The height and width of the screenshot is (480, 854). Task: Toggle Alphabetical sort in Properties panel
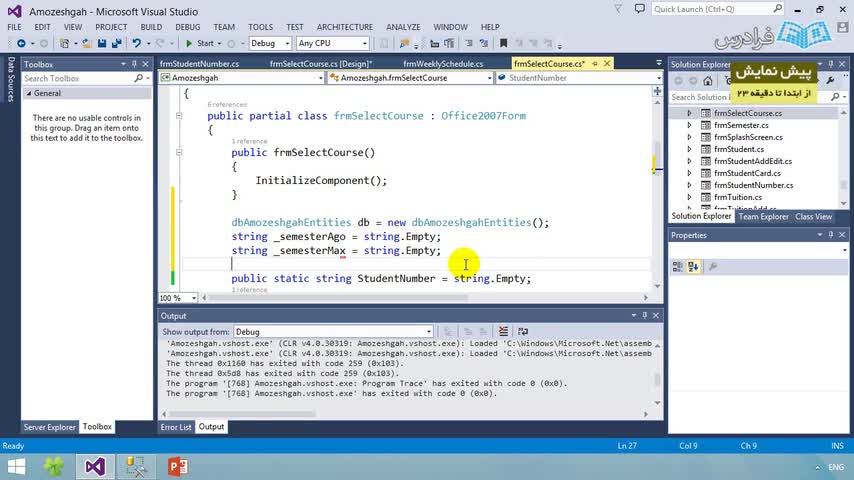[693, 266]
